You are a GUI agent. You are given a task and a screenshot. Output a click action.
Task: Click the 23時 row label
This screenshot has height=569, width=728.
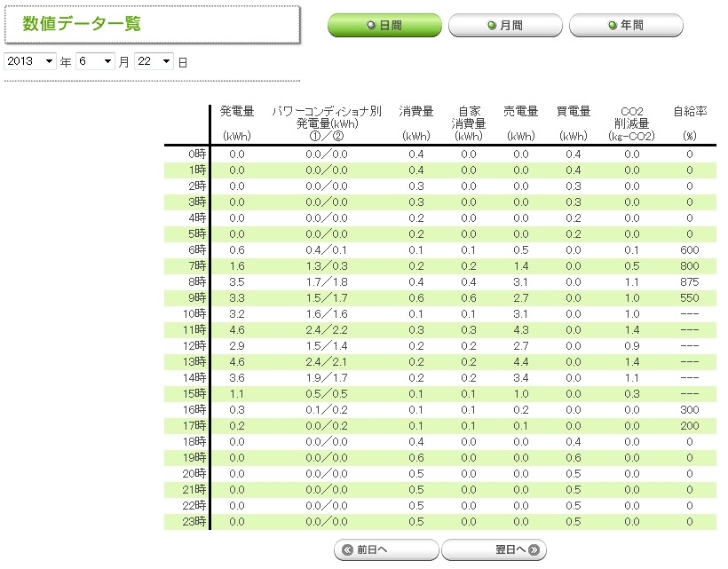click(x=194, y=521)
